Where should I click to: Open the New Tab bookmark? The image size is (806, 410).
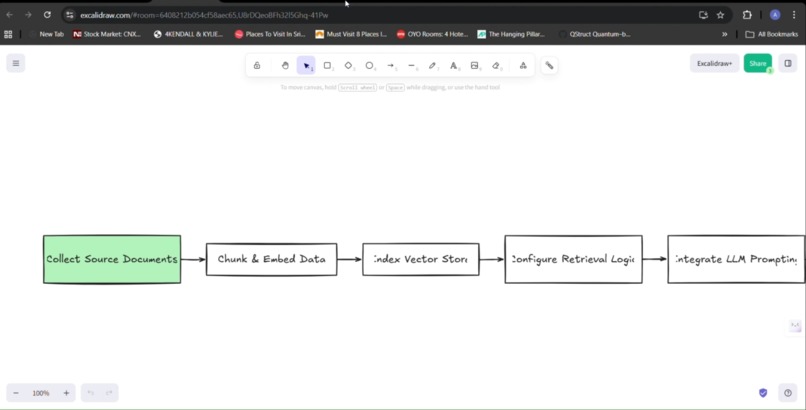tap(47, 34)
